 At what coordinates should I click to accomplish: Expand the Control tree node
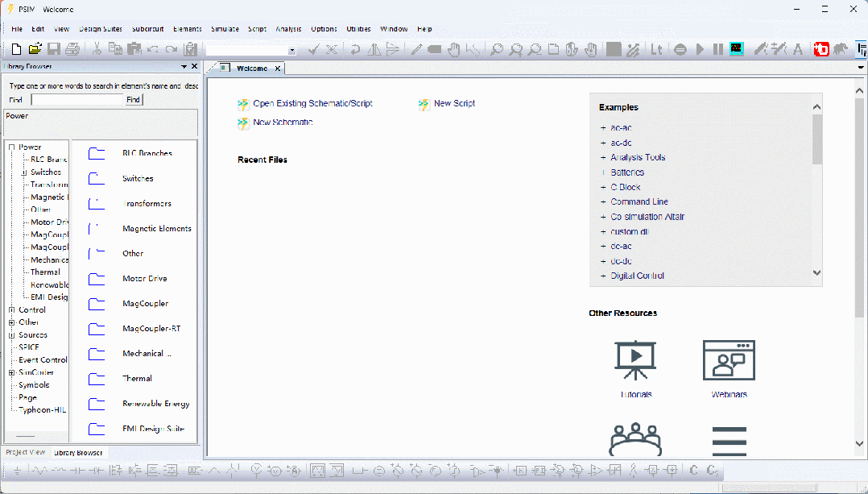click(x=11, y=310)
